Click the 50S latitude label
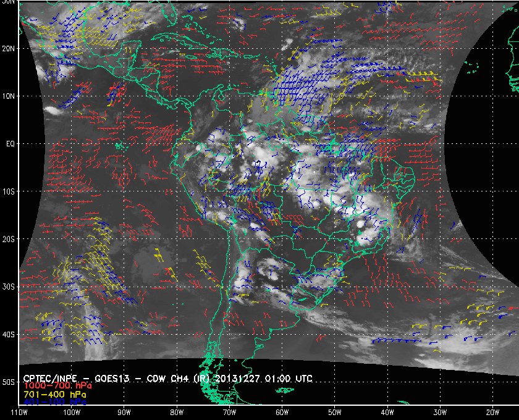 click(x=8, y=382)
